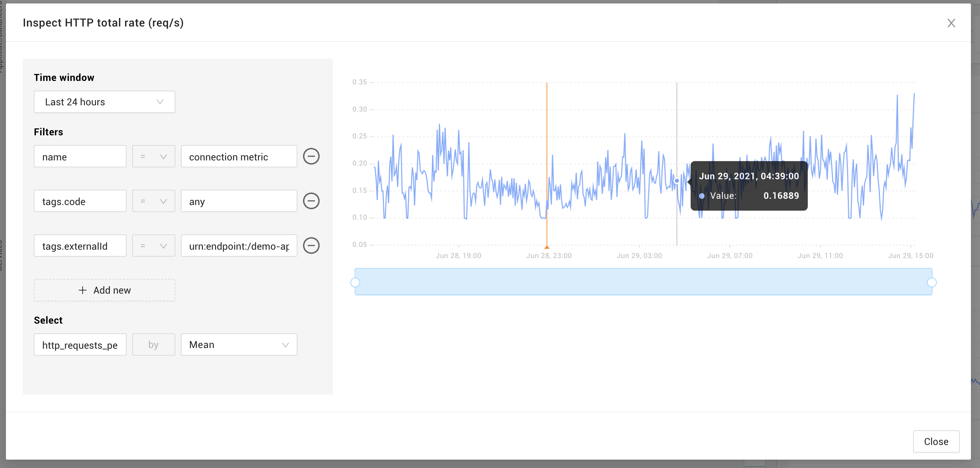Image resolution: width=980 pixels, height=468 pixels.
Task: Open the Mean aggregation dropdown
Action: 239,345
